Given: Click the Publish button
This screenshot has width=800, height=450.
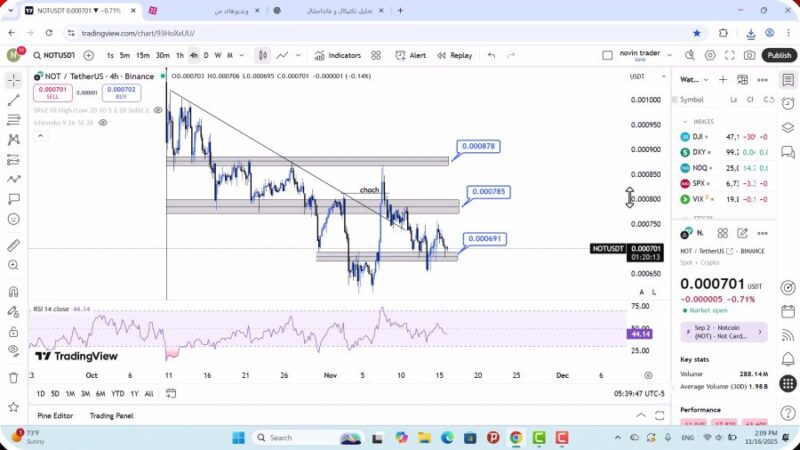Looking at the screenshot, I should click(779, 55).
